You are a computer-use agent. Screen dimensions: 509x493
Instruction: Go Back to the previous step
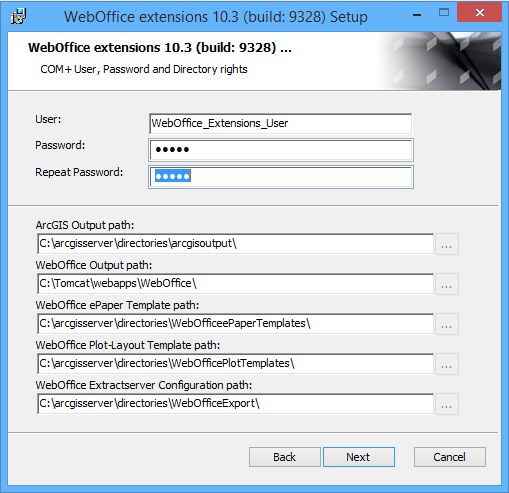click(285, 457)
